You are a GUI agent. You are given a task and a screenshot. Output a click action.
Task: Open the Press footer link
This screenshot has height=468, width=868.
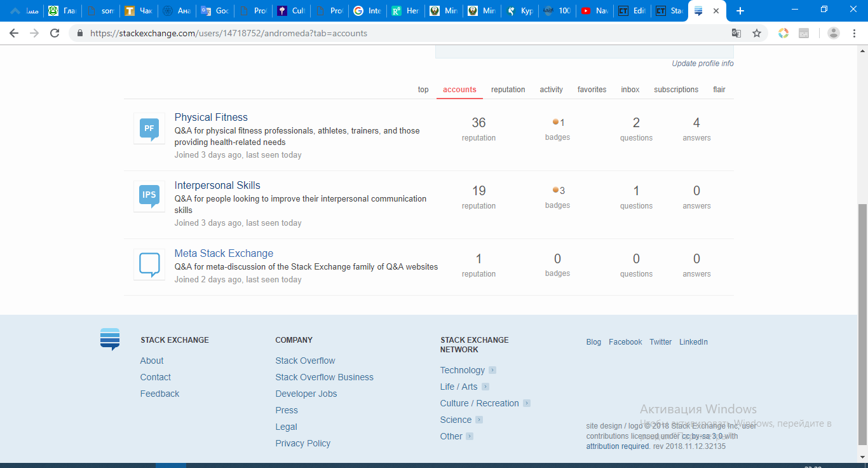tap(287, 410)
